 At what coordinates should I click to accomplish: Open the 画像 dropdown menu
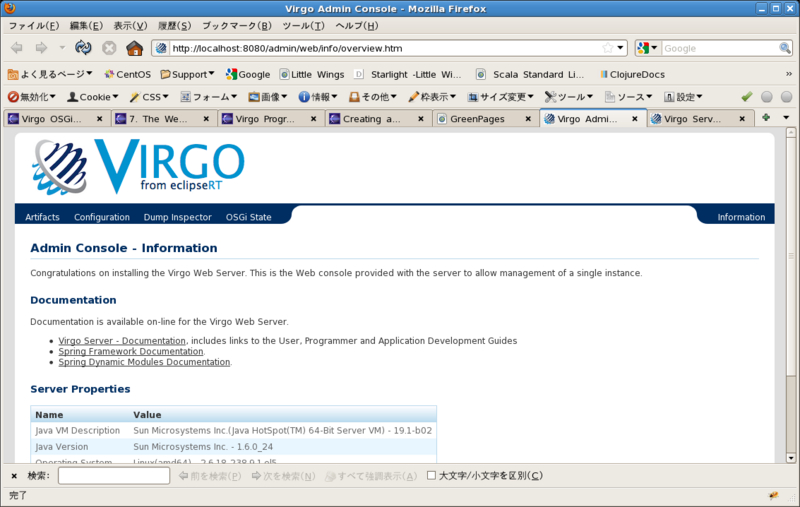click(x=268, y=96)
